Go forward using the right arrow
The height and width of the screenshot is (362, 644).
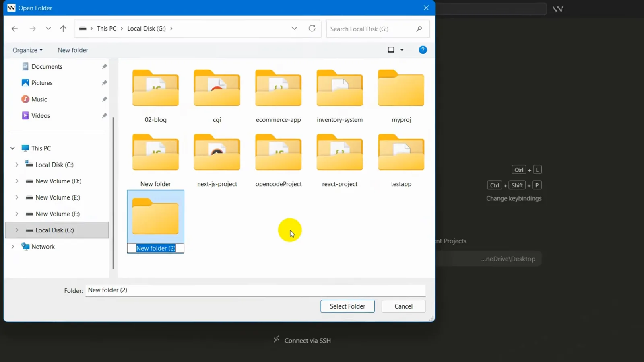pyautogui.click(x=33, y=29)
